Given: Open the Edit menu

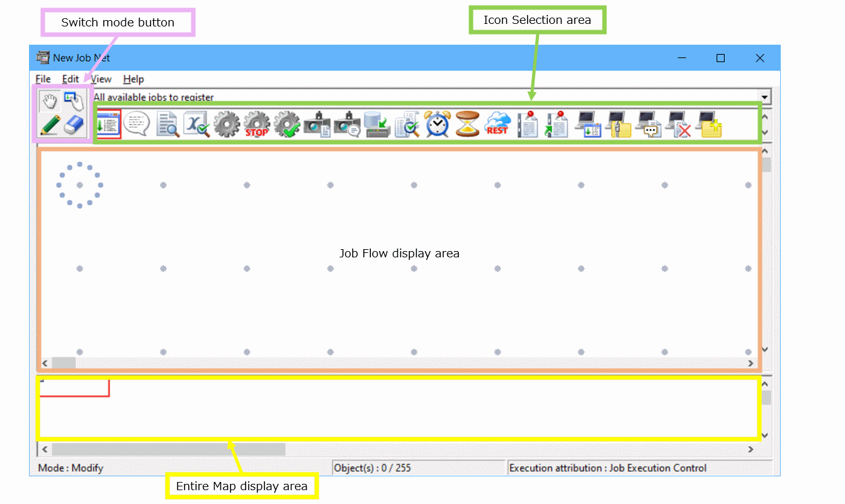Looking at the screenshot, I should click(71, 79).
